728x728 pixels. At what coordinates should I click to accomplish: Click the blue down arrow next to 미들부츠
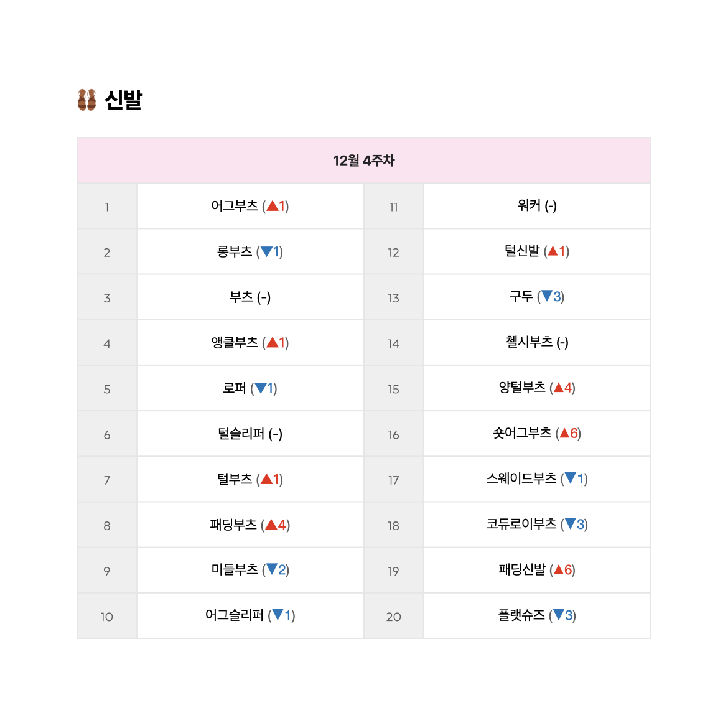coord(272,569)
